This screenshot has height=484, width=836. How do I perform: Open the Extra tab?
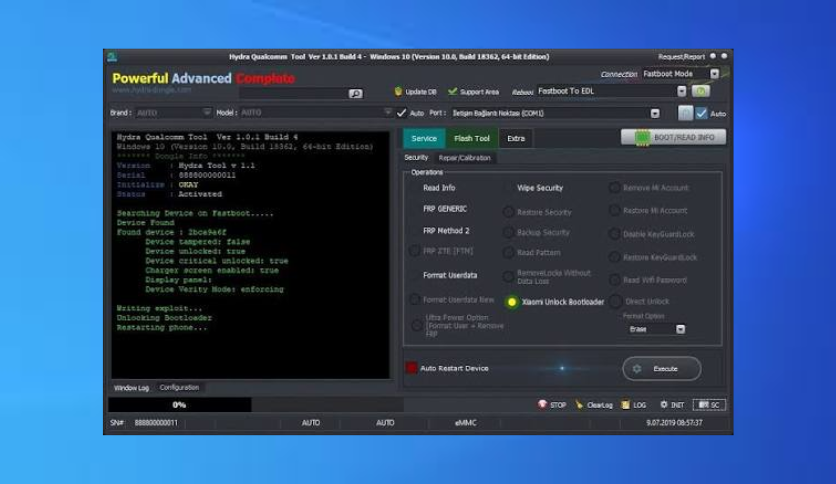[516, 139]
